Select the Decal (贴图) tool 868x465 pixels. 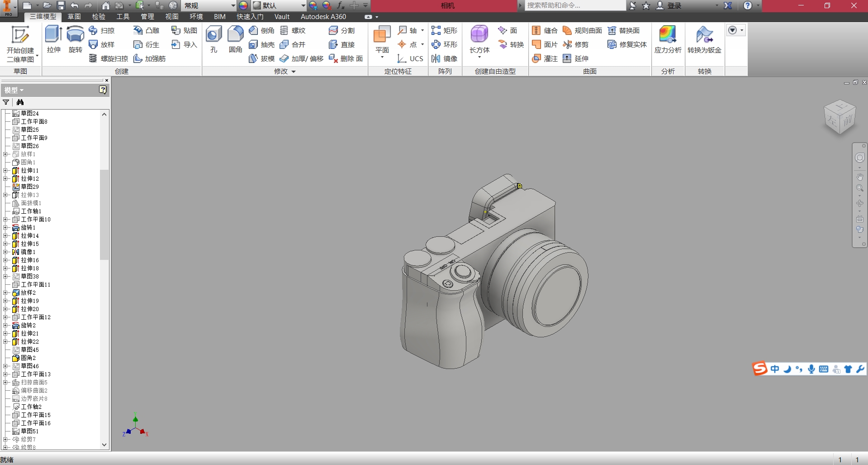(x=184, y=30)
